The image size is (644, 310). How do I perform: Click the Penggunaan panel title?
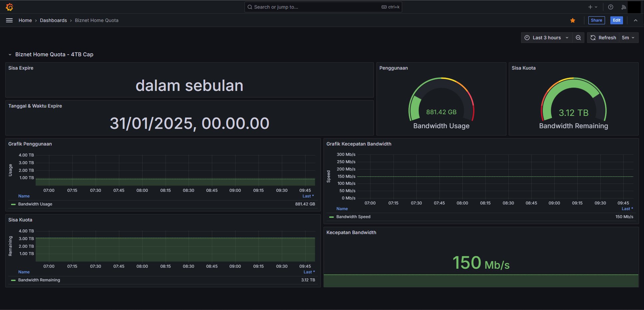pyautogui.click(x=393, y=68)
